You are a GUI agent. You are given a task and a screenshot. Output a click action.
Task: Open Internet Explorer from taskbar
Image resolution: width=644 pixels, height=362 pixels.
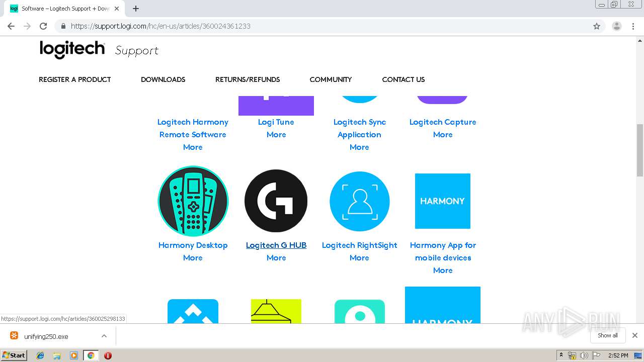[40, 355]
